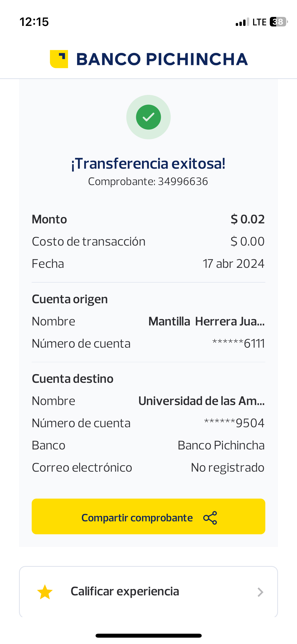The width and height of the screenshot is (297, 644).
Task: Tap the share icon on yellow button
Action: pos(210,518)
